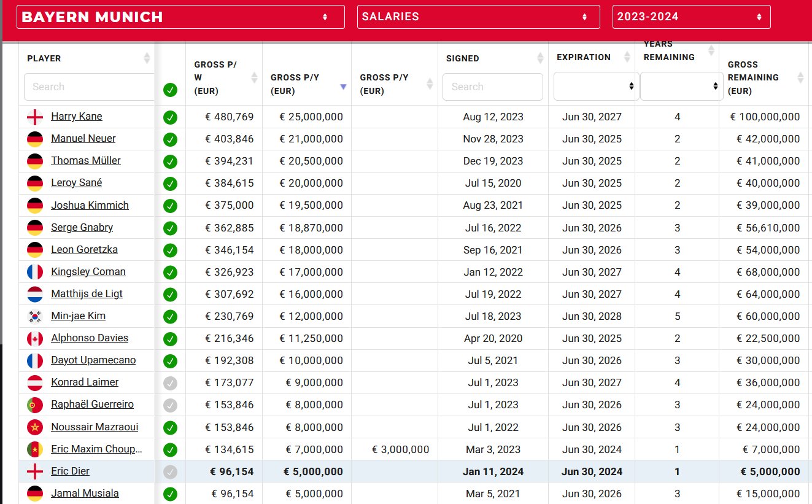
Task: Toggle verified check for Leroy Sané
Action: click(170, 183)
